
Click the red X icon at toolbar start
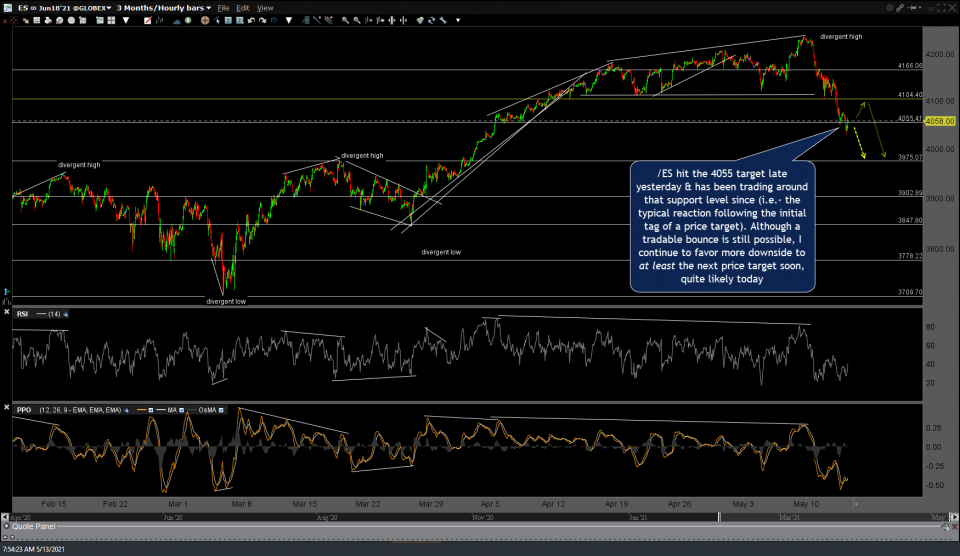pos(5,21)
